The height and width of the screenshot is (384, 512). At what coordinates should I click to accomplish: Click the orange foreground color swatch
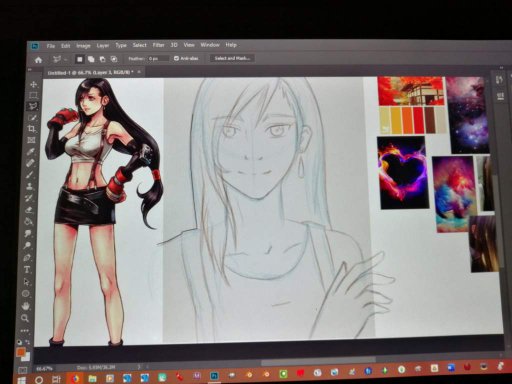pyautogui.click(x=21, y=352)
